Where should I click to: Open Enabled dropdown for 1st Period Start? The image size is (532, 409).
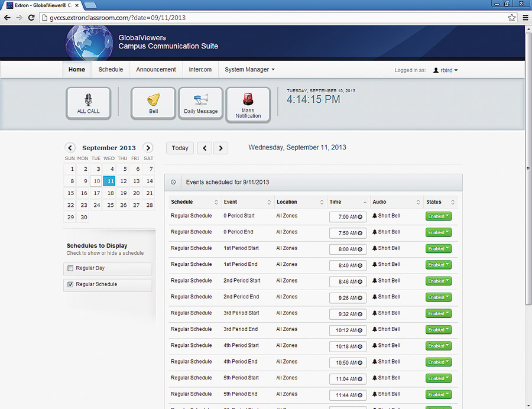pos(439,249)
